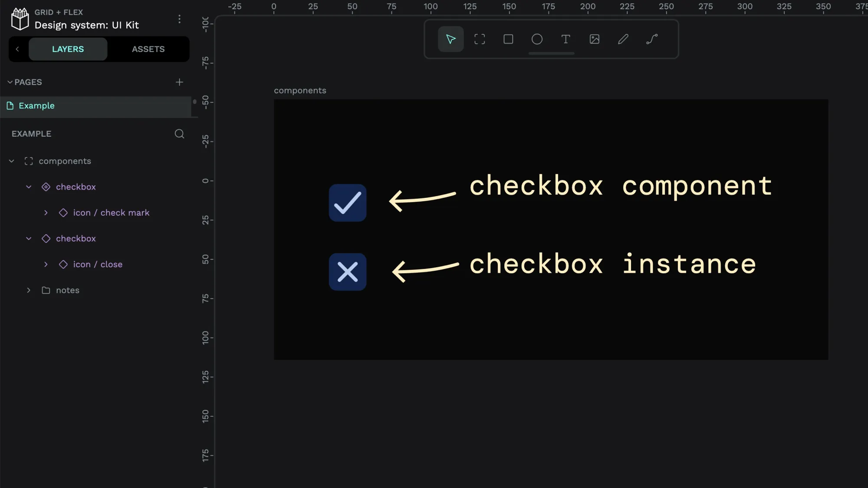Expand the icon / check mark layer

46,213
